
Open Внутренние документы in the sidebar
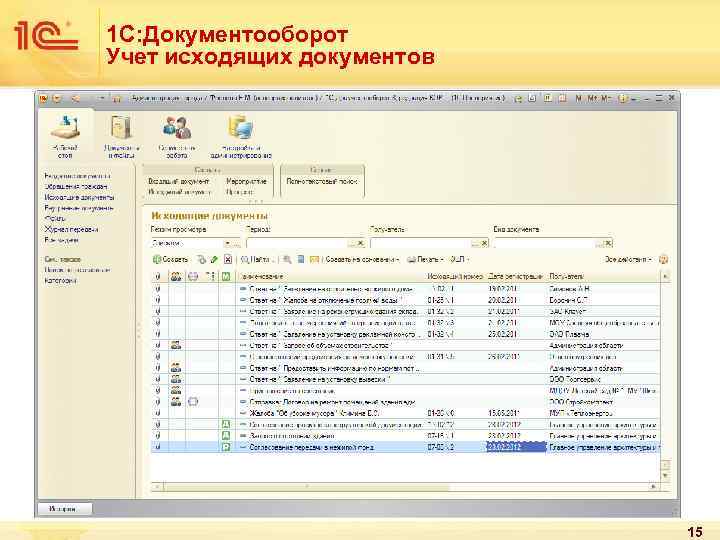click(x=79, y=208)
